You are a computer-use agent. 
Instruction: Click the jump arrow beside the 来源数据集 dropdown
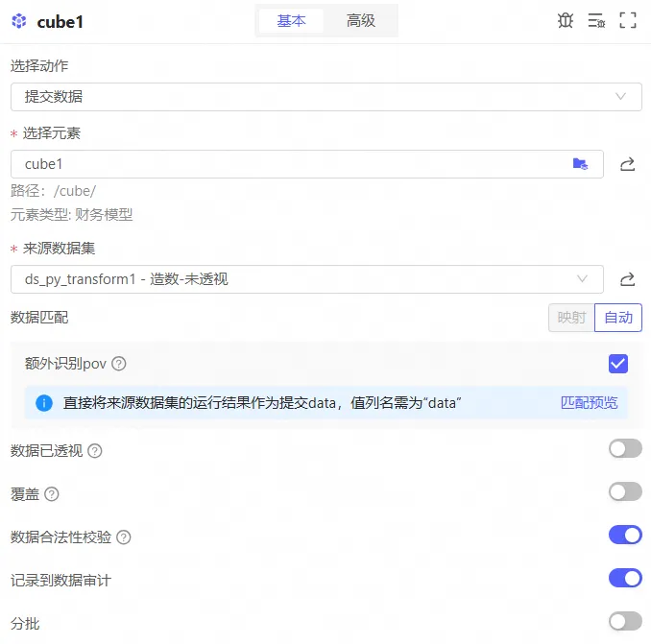[627, 279]
